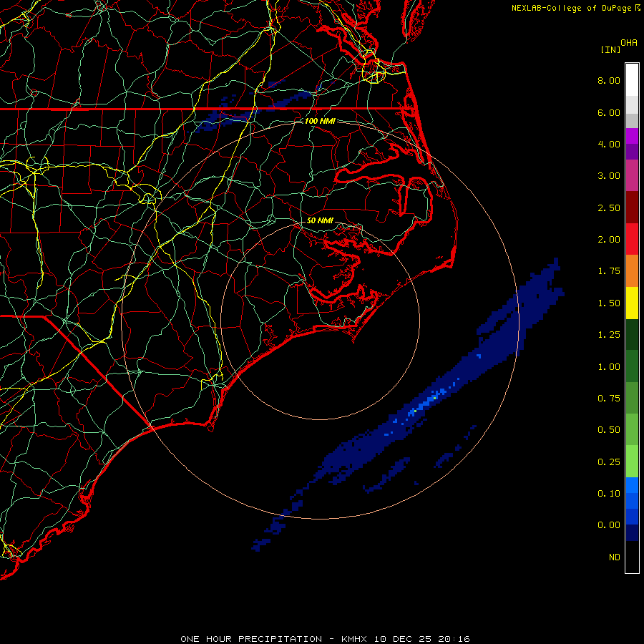644x644 pixels.
Task: Click the 4.00 legend value
Action: pyautogui.click(x=609, y=144)
